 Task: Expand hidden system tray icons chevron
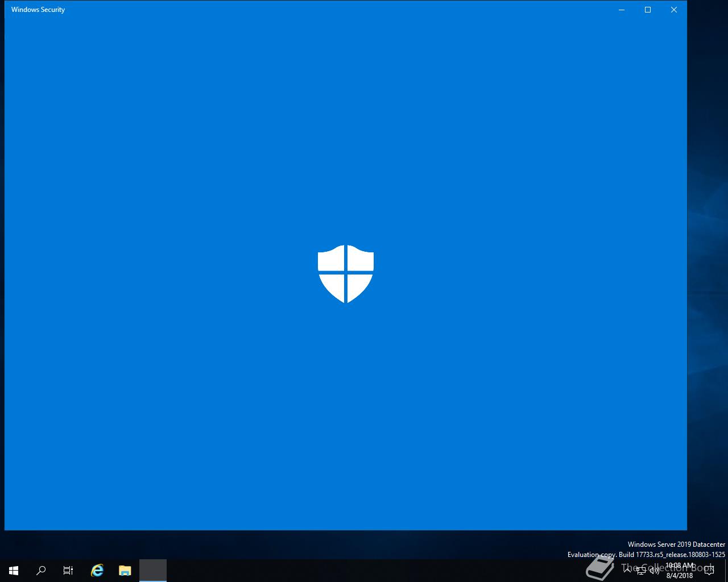[x=627, y=571]
